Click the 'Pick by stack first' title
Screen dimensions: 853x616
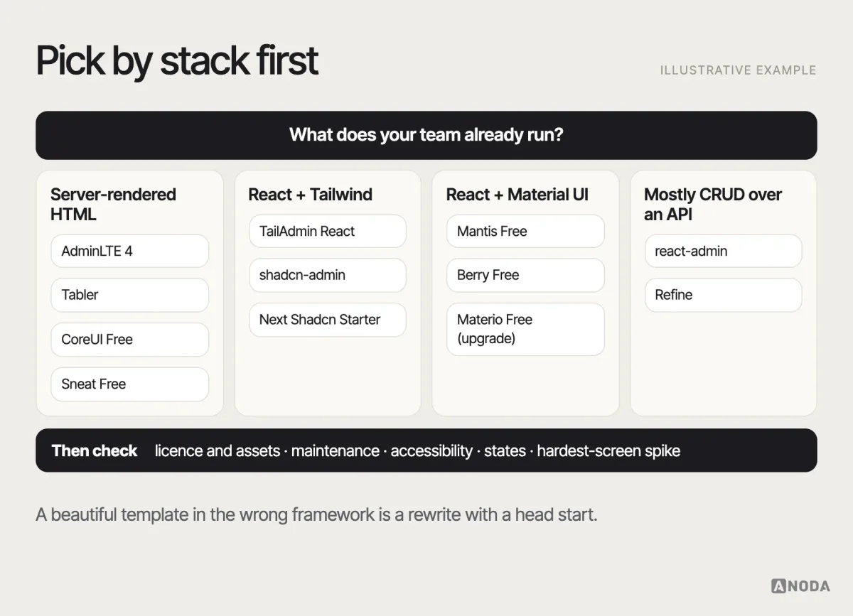[x=177, y=60]
